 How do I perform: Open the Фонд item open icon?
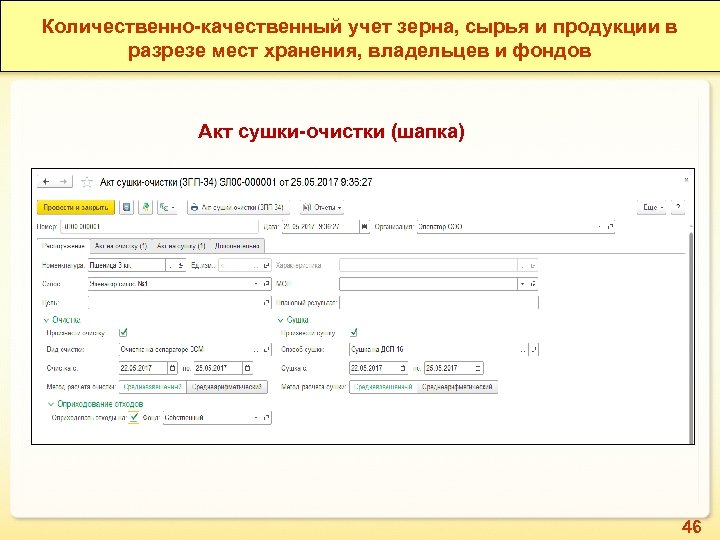[x=266, y=418]
